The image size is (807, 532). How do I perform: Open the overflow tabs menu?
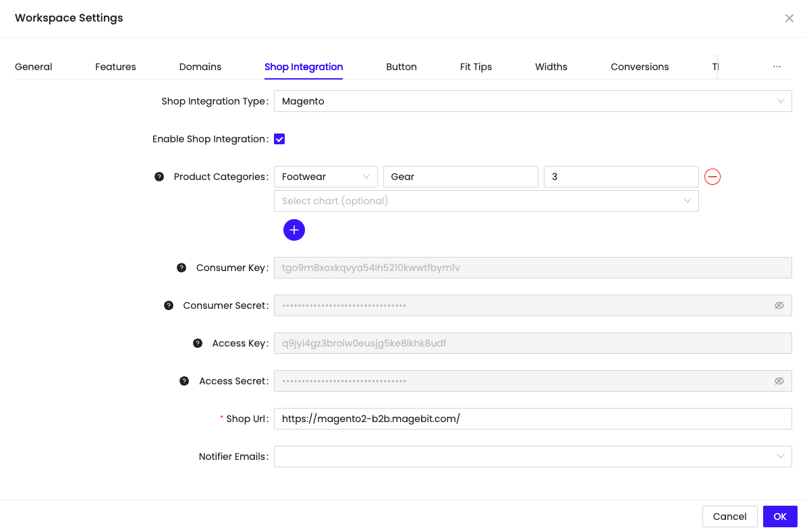point(777,66)
